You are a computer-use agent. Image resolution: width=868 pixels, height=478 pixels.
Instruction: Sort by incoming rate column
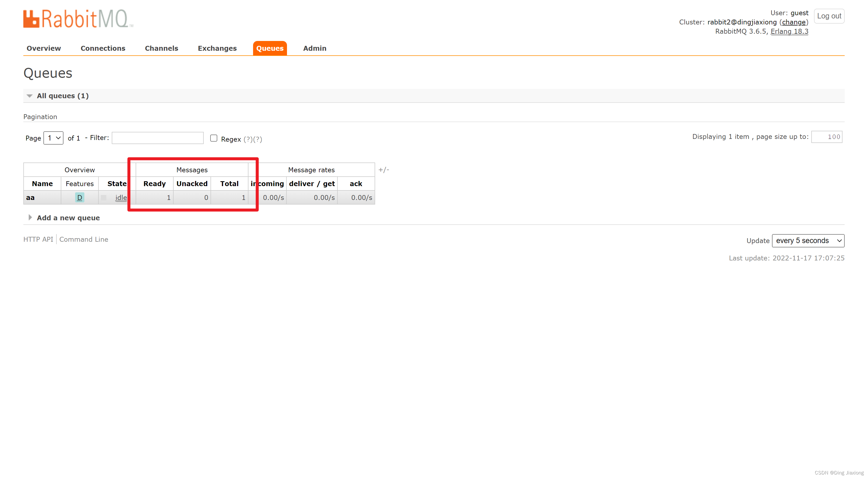coord(267,184)
